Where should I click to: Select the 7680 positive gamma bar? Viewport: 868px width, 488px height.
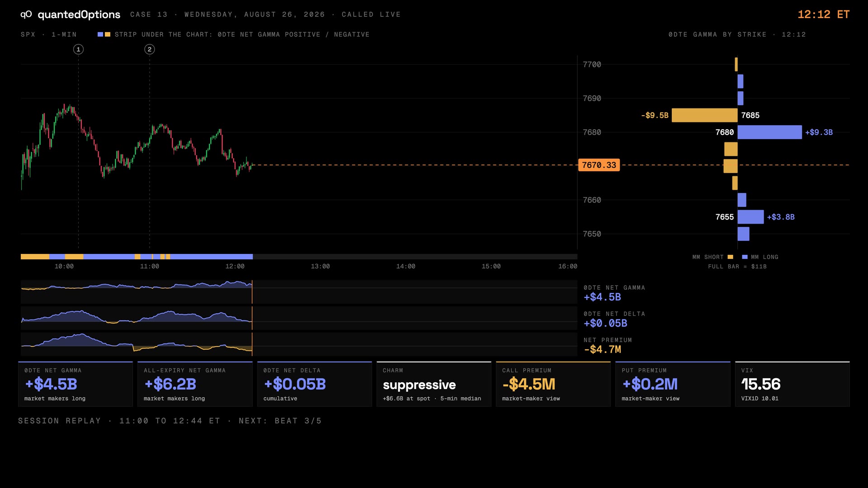769,132
